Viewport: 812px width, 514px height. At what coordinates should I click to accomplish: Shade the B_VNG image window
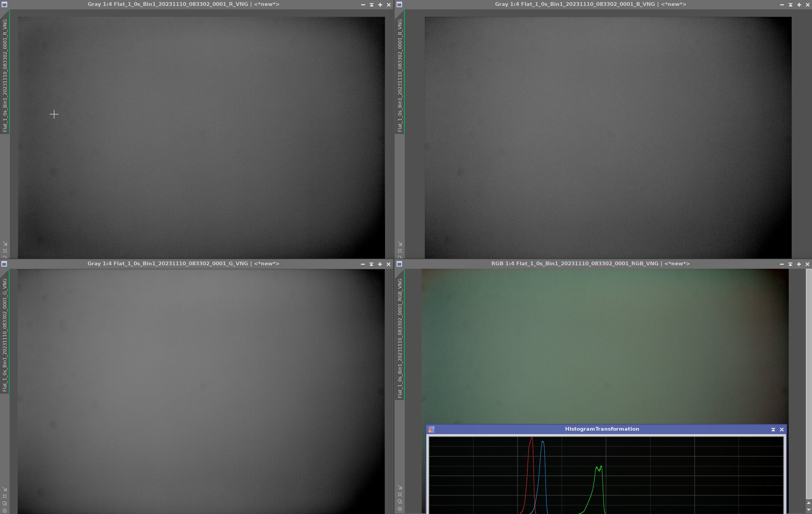click(x=790, y=5)
